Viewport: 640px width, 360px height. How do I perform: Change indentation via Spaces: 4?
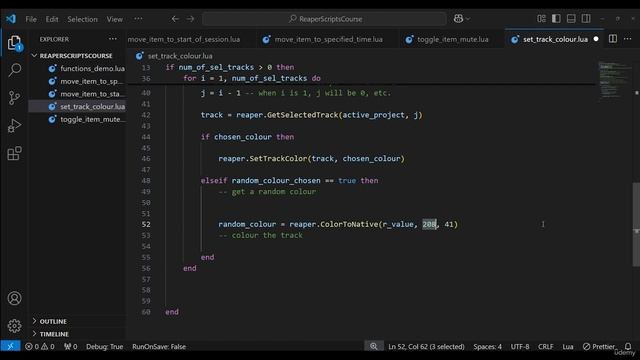pyautogui.click(x=487, y=347)
